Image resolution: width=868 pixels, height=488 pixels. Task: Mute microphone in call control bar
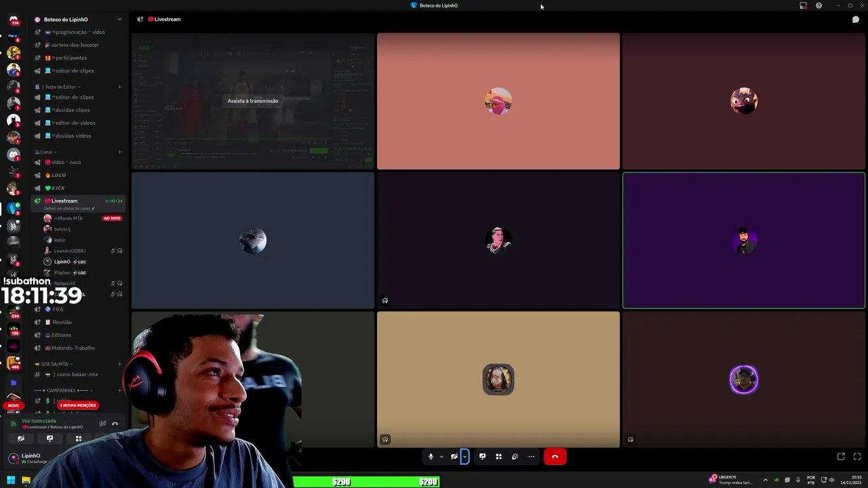[x=431, y=457]
